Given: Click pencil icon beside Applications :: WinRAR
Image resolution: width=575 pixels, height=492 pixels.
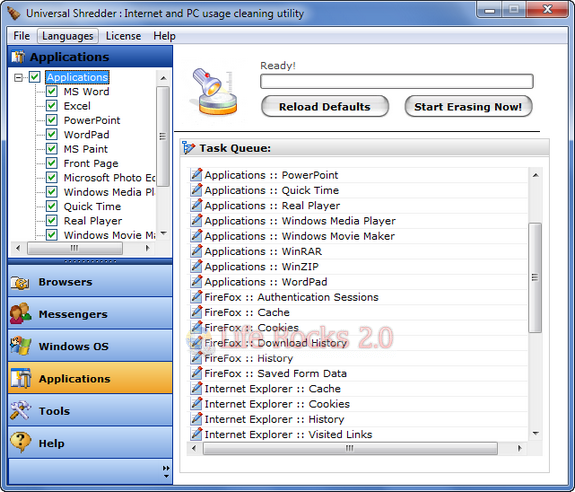Looking at the screenshot, I should [196, 251].
